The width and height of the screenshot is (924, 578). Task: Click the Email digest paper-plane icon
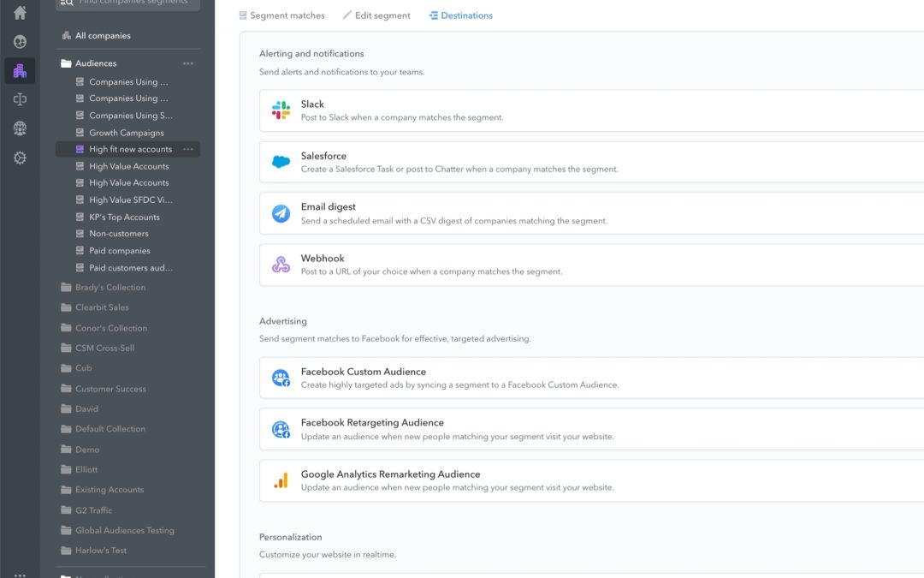[281, 213]
